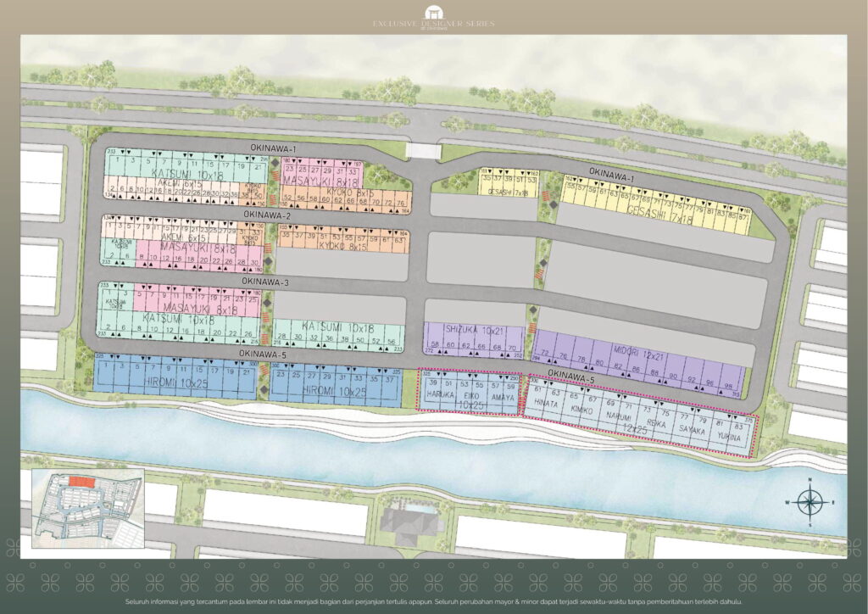Select the REIKA house type label
The image size is (868, 614).
point(656,423)
